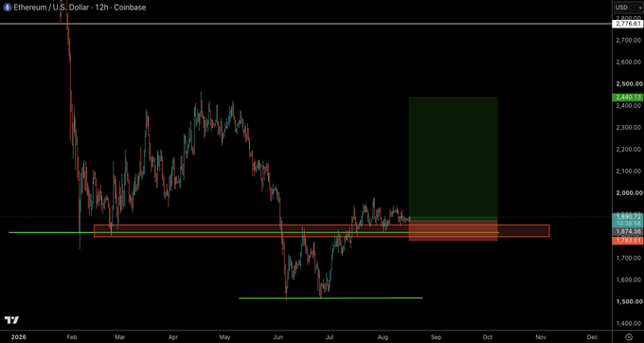The image size is (644, 343).
Task: Click the 2,300.00 price axis label
Action: click(x=629, y=127)
